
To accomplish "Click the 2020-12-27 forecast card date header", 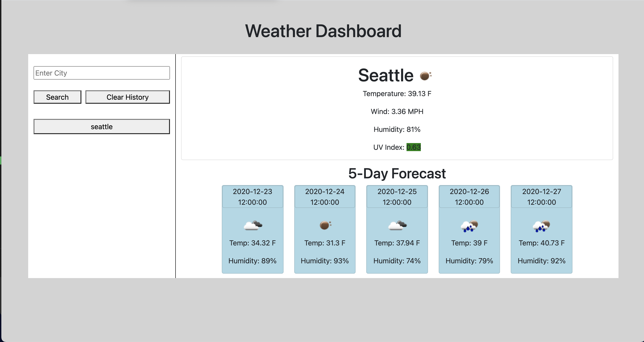I will pos(542,197).
